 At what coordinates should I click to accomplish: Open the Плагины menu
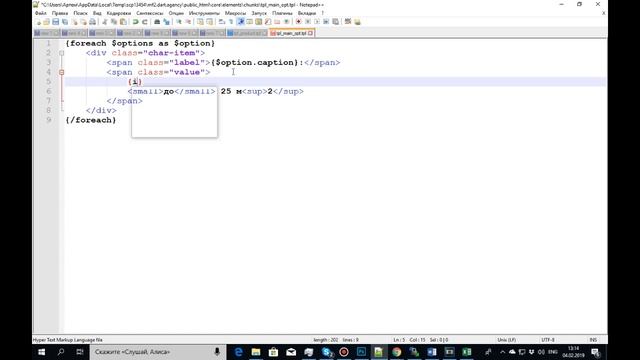coord(282,13)
